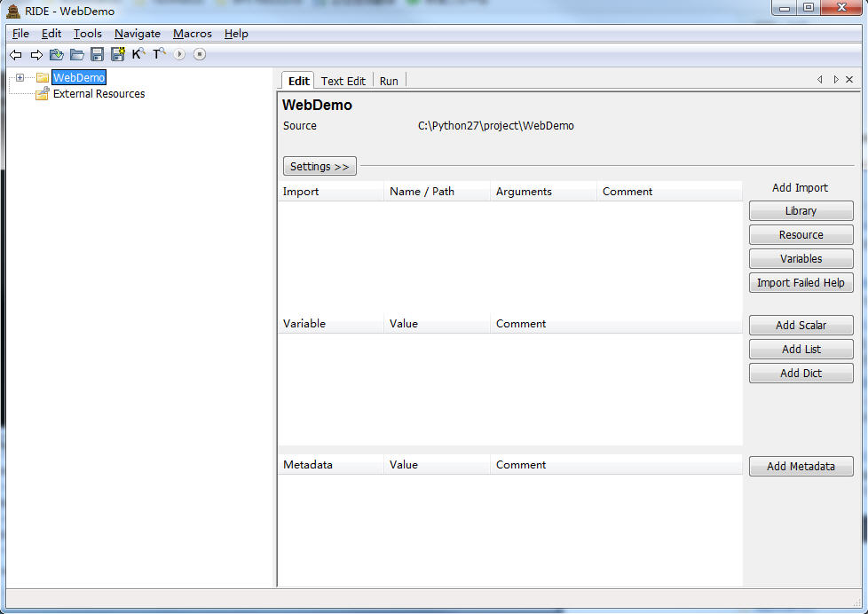The height and width of the screenshot is (614, 868).
Task: Open the Edit menu
Action: [x=51, y=34]
